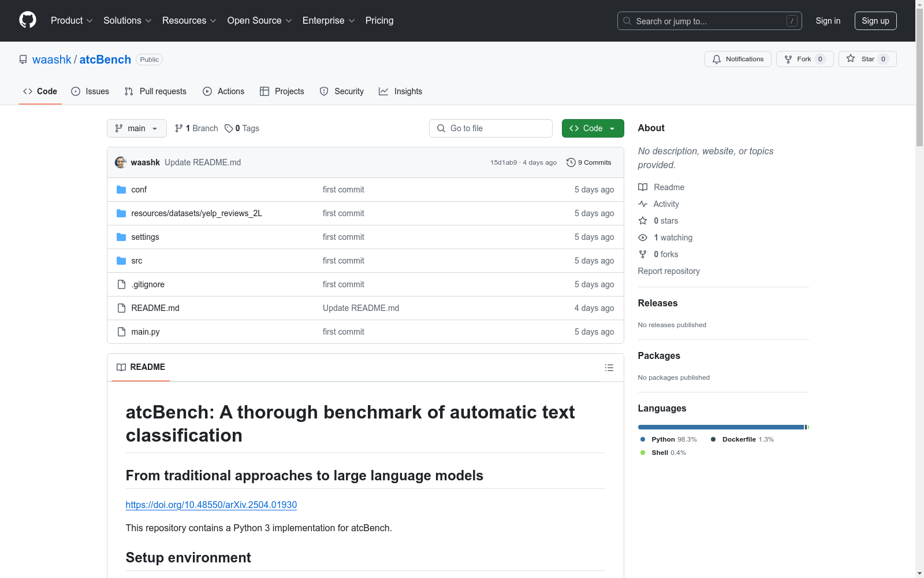Click the repository icon beside waashk
This screenshot has height=578, width=924.
pyautogui.click(x=23, y=60)
